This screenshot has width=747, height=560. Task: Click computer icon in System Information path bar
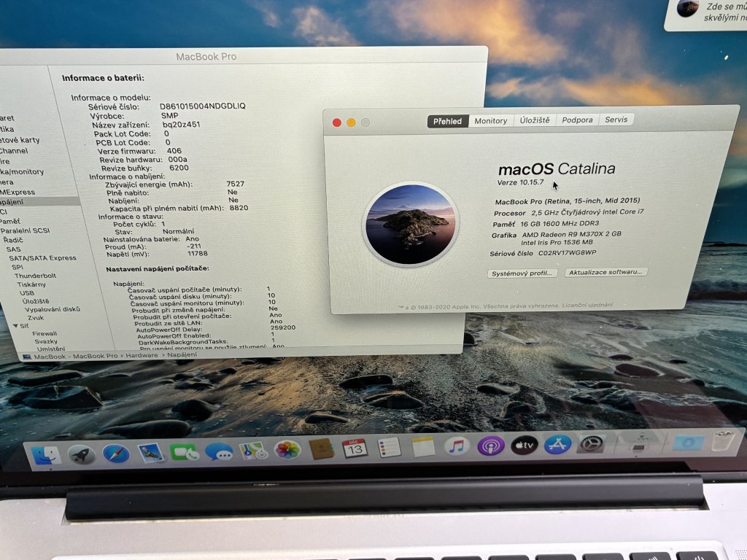[x=27, y=357]
